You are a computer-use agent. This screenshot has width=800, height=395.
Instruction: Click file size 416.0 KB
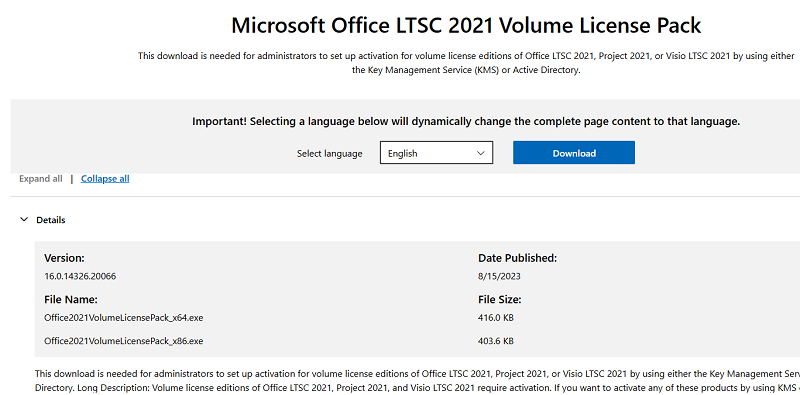496,317
